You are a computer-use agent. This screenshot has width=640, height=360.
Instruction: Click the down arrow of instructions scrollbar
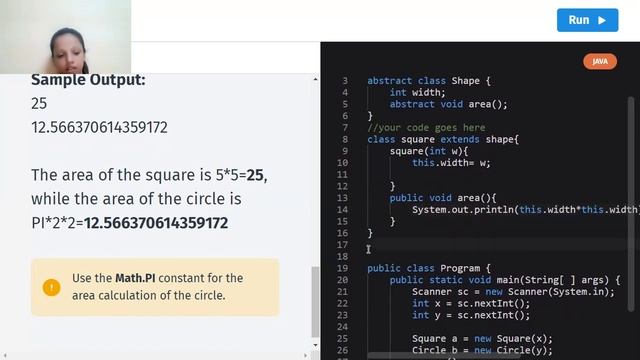pyautogui.click(x=315, y=345)
